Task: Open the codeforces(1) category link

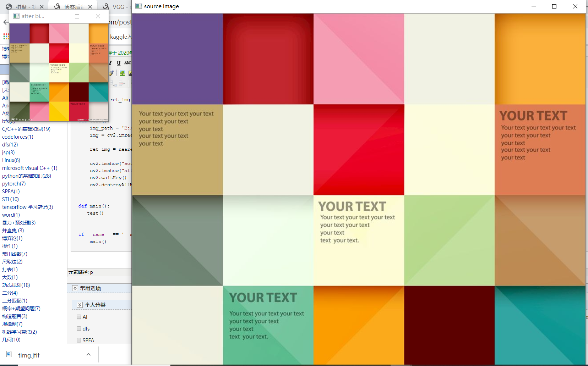Action: tap(18, 137)
